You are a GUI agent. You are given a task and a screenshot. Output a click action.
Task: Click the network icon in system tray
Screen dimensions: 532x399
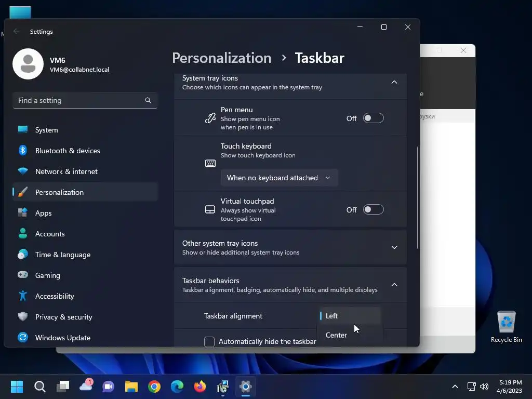pos(472,387)
